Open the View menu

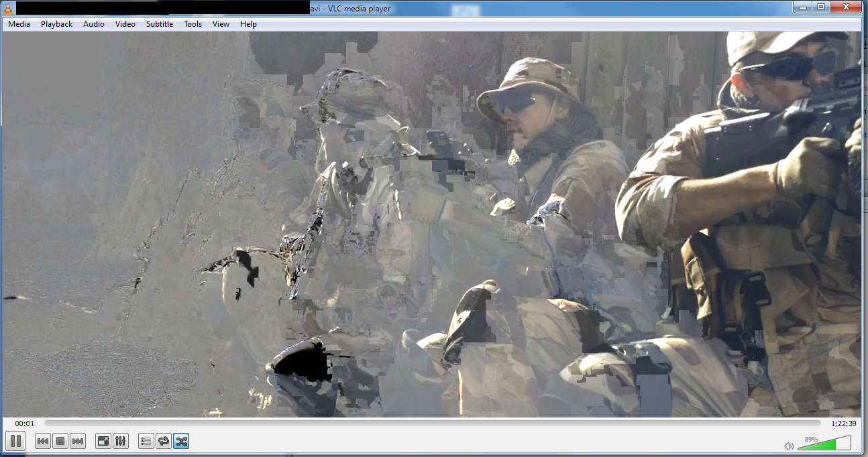coord(221,24)
